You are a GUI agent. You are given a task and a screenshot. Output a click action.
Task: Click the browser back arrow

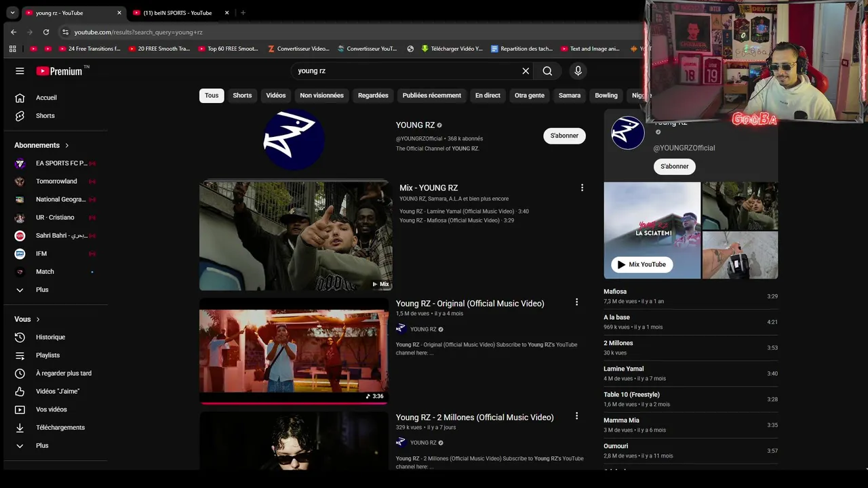14,32
